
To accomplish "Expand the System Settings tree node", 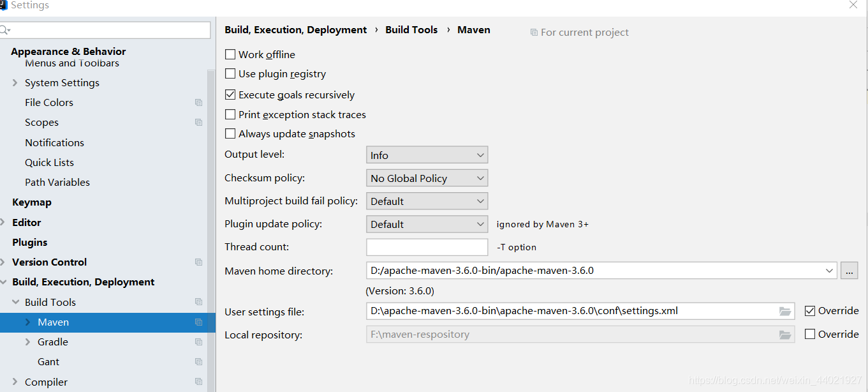I will click(15, 82).
